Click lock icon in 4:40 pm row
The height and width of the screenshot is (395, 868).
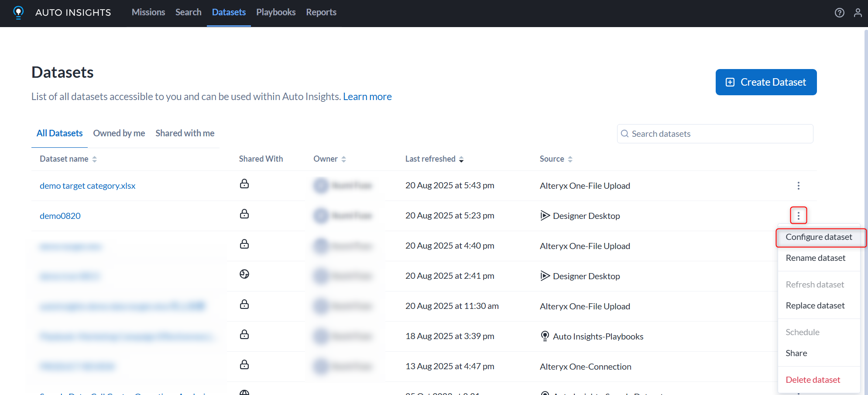point(244,244)
